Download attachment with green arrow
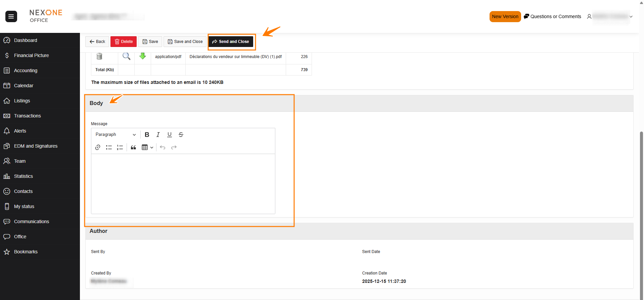The width and height of the screenshot is (644, 300). click(143, 56)
